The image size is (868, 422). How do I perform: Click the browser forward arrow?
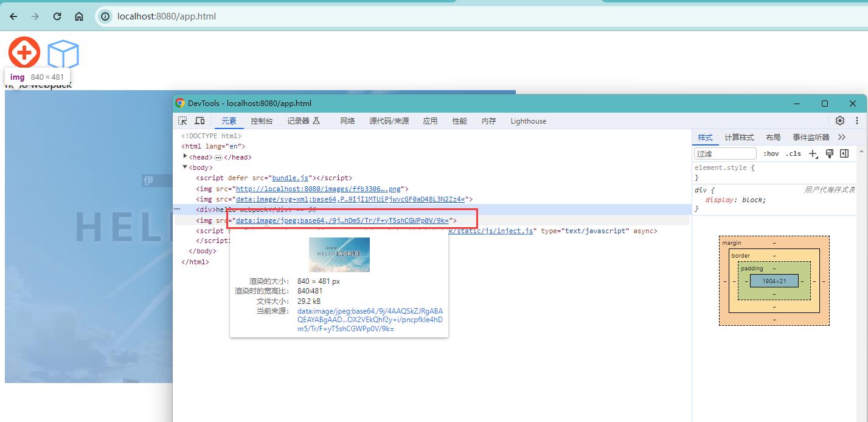tap(35, 16)
